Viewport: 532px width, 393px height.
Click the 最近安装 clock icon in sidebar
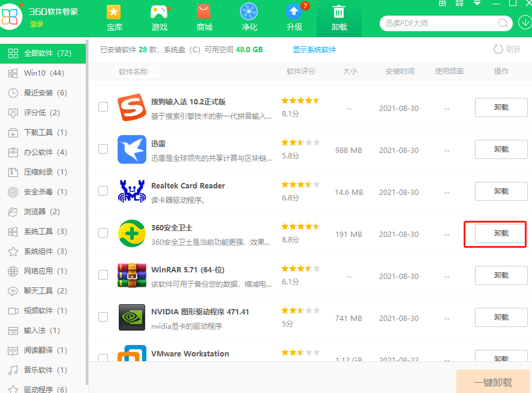pyautogui.click(x=13, y=93)
